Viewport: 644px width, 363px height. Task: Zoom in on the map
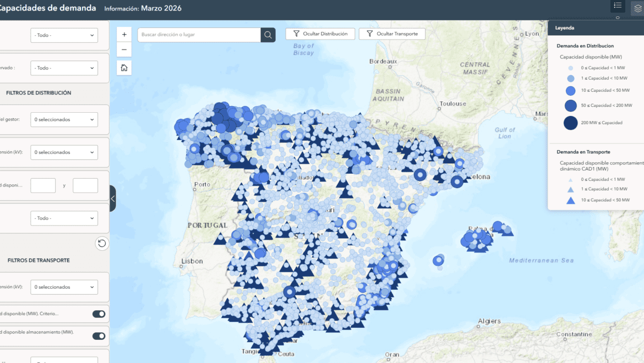pyautogui.click(x=124, y=34)
